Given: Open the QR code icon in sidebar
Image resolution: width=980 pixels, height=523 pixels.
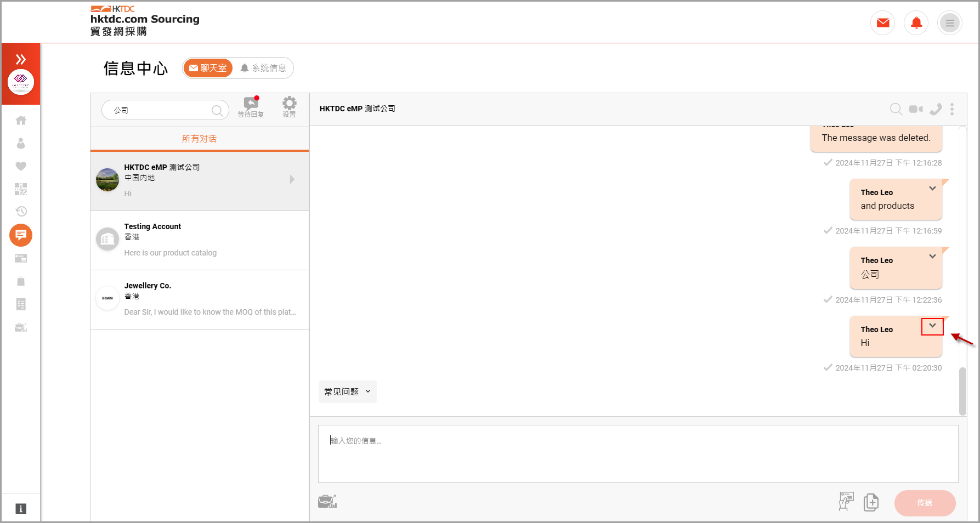Looking at the screenshot, I should [x=21, y=189].
